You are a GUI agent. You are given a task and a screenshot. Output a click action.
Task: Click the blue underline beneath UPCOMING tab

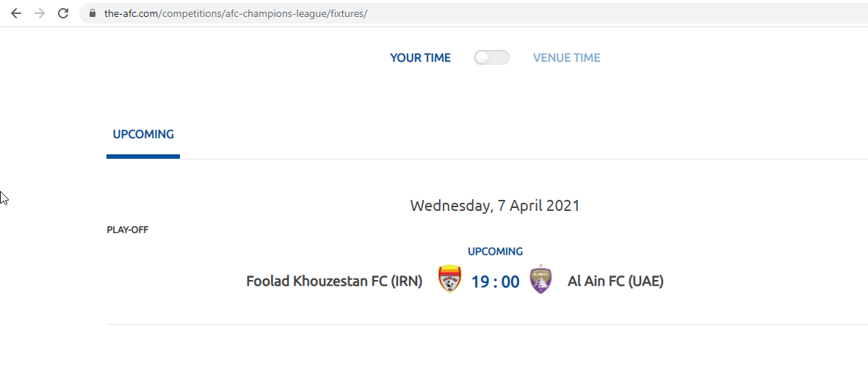(142, 157)
